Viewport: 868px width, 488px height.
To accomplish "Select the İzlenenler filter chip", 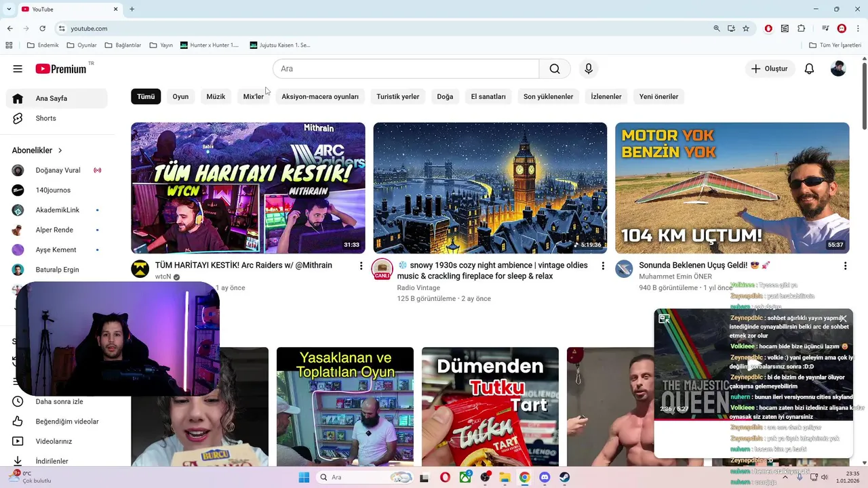I will (x=606, y=96).
